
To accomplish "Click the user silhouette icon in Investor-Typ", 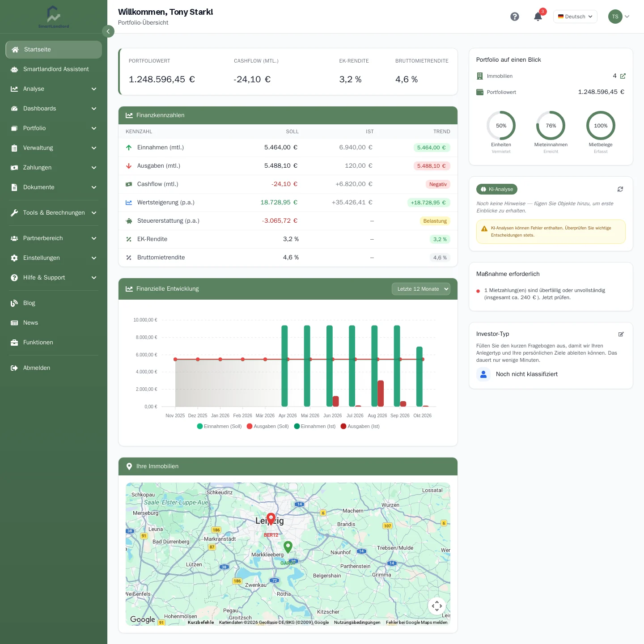I will point(483,374).
